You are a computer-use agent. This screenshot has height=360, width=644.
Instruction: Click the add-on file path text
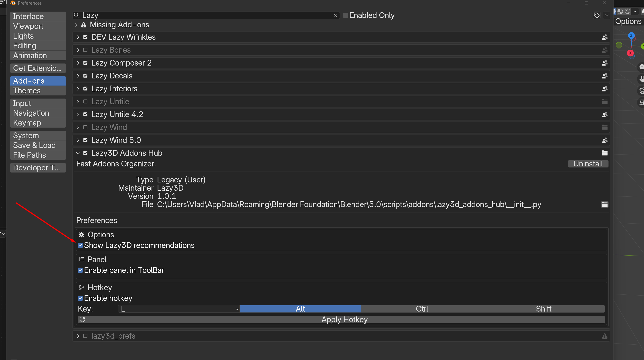click(349, 204)
